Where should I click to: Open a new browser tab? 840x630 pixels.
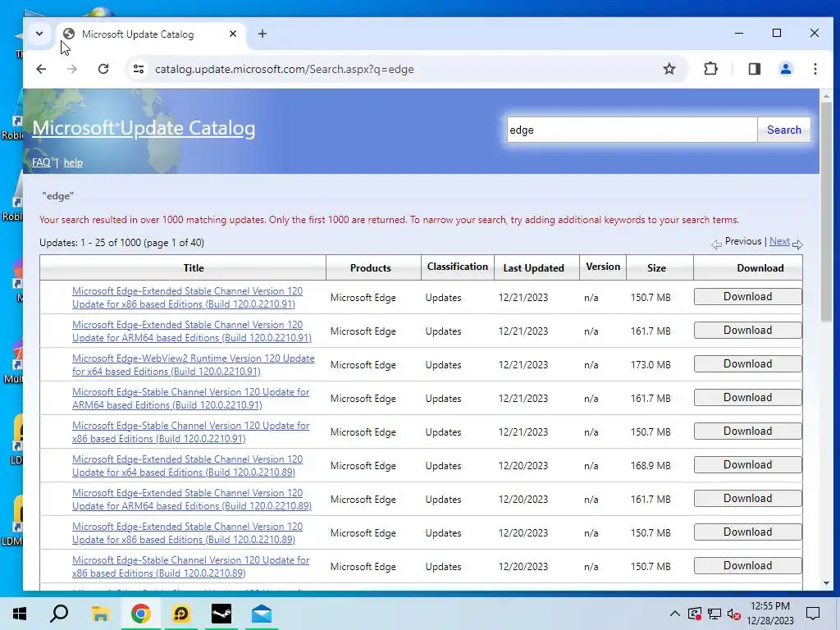click(x=262, y=34)
